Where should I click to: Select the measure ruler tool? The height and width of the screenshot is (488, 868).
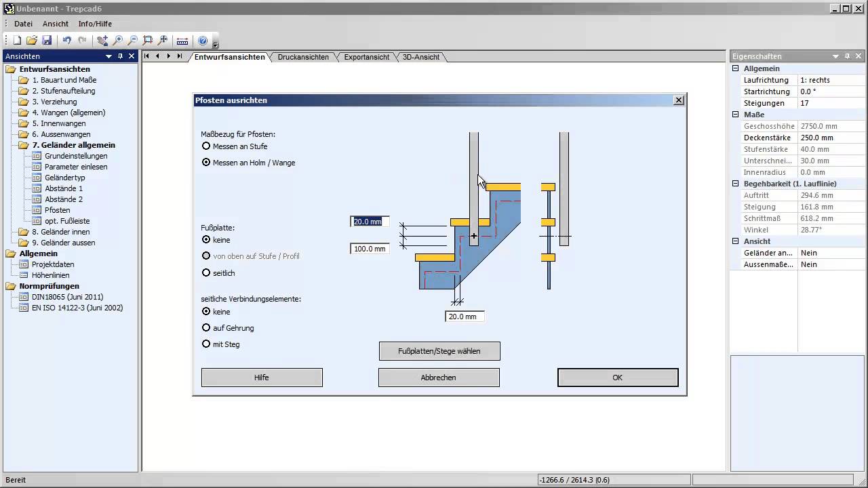(x=182, y=41)
